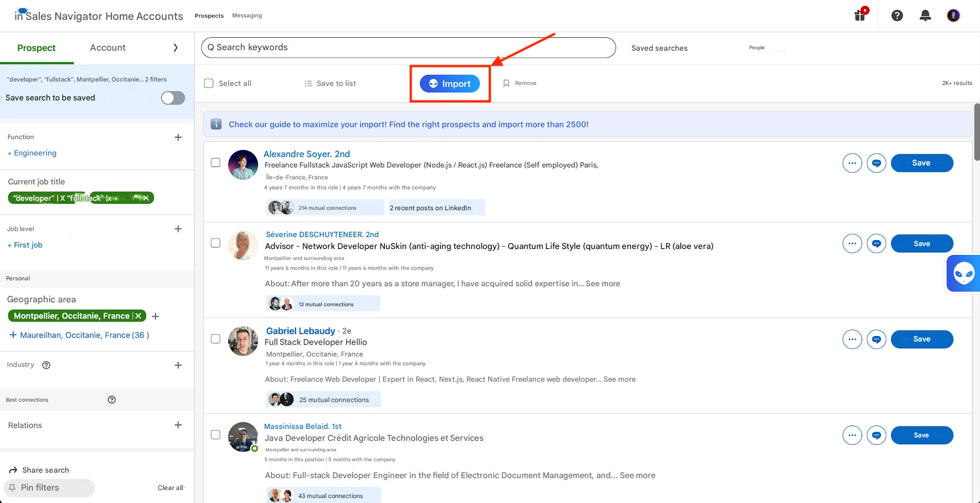Tick Séverine DESCHUYTENEER's checkbox
The width and height of the screenshot is (980, 503).
tap(216, 243)
